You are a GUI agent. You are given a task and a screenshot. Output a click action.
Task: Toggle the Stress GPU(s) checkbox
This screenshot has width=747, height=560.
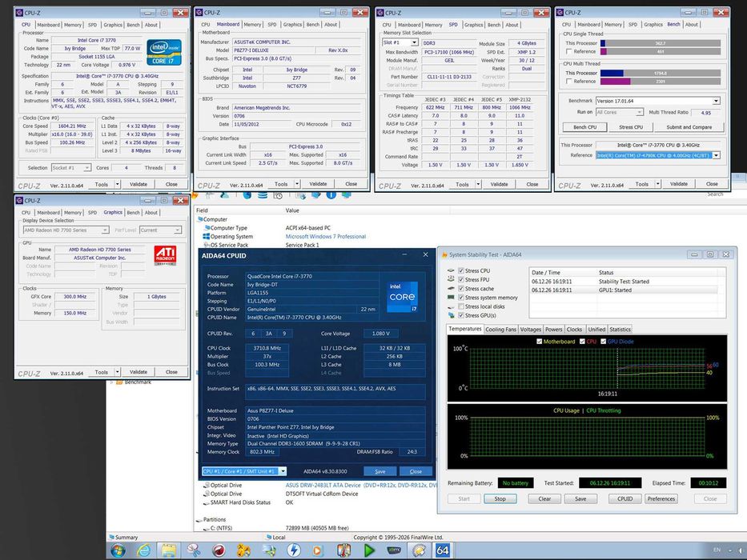pyautogui.click(x=460, y=315)
